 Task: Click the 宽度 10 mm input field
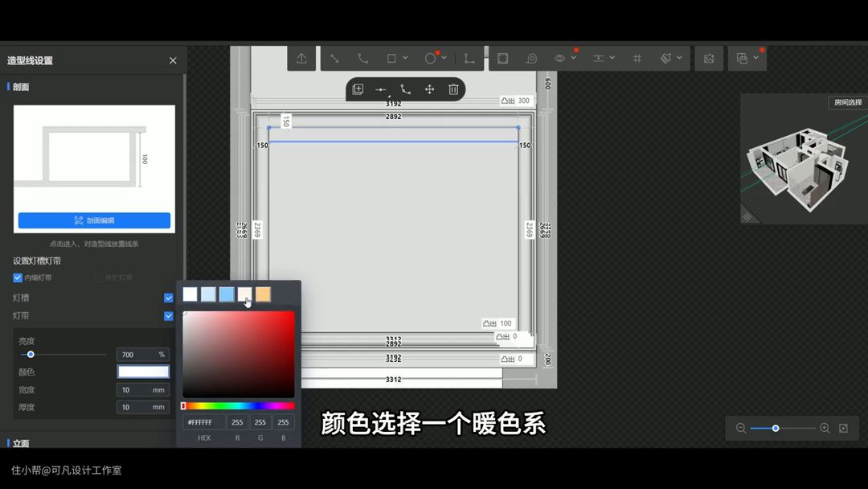[x=143, y=390]
